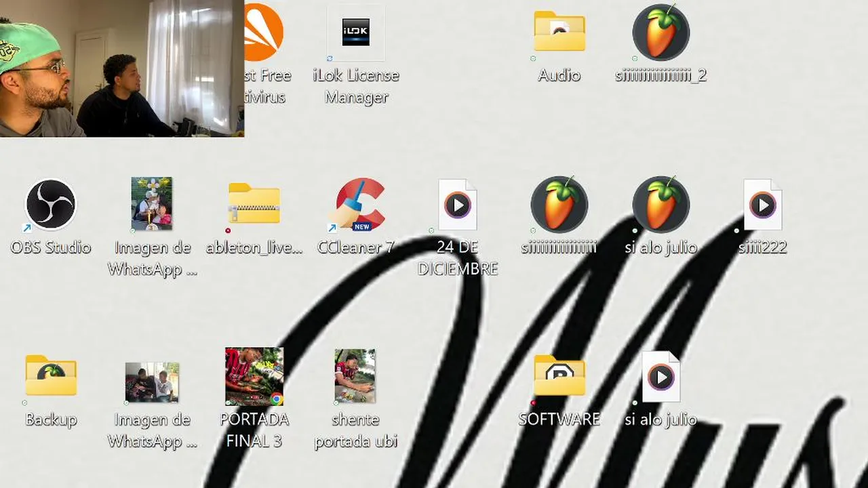868x488 pixels.
Task: Select the PORTADA FINAL 3 image file
Action: click(254, 376)
